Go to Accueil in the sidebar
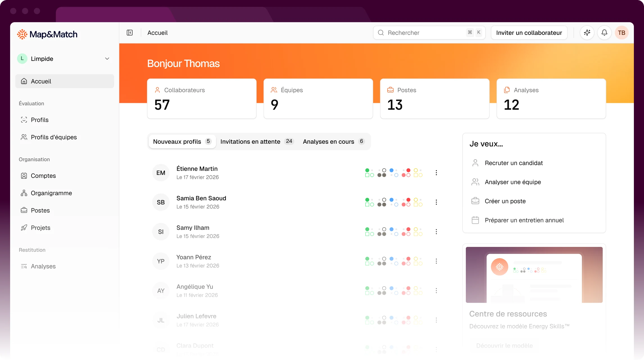The image size is (644, 360). tap(64, 81)
